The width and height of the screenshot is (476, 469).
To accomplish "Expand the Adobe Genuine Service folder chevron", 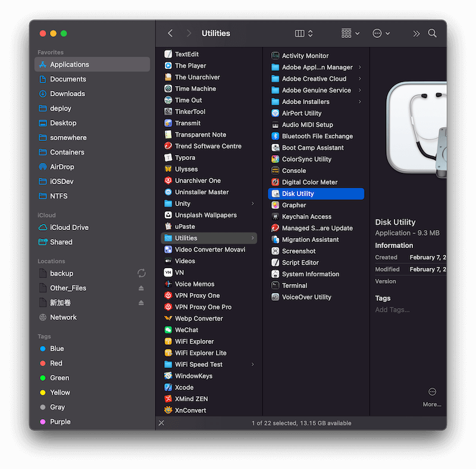I will coord(360,90).
